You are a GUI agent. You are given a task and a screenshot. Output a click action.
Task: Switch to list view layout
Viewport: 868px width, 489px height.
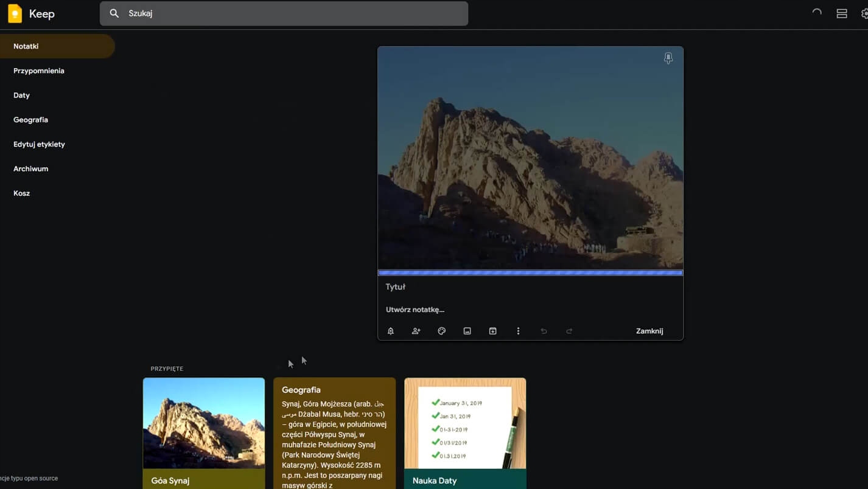pyautogui.click(x=842, y=13)
